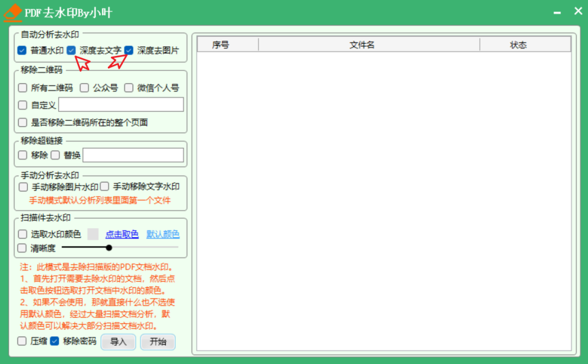588x364 pixels.
Task: Uncheck the 深度去图片 checkbox
Action: point(128,50)
